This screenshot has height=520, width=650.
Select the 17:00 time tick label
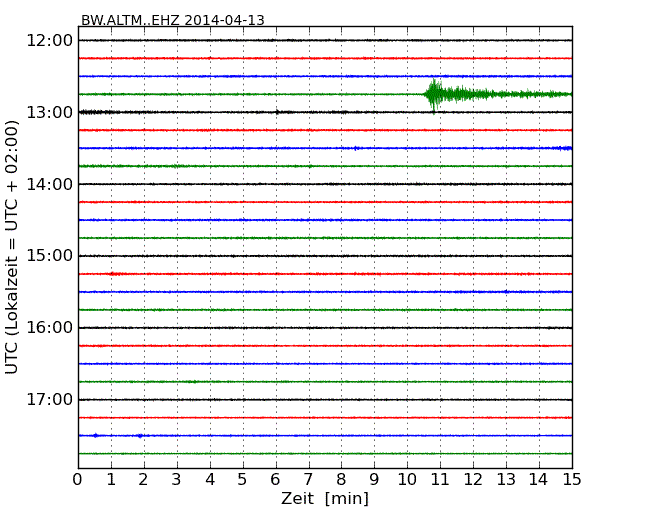click(x=49, y=400)
